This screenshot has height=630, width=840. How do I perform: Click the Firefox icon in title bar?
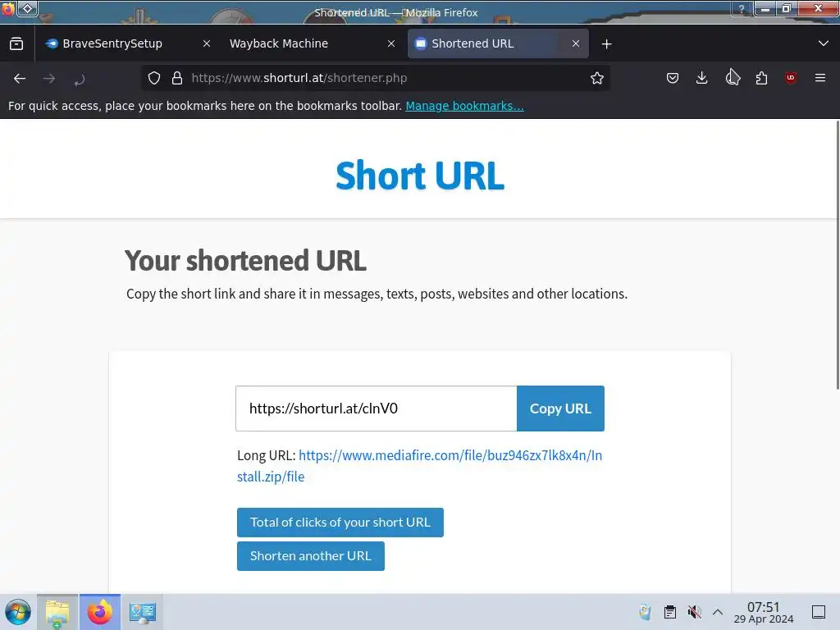7,8
